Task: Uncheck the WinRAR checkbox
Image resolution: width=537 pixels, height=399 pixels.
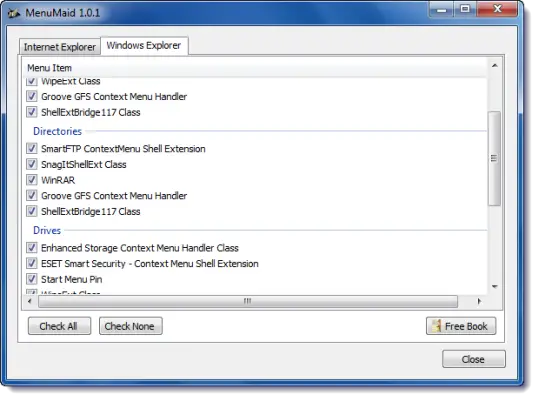Action: coord(32,180)
